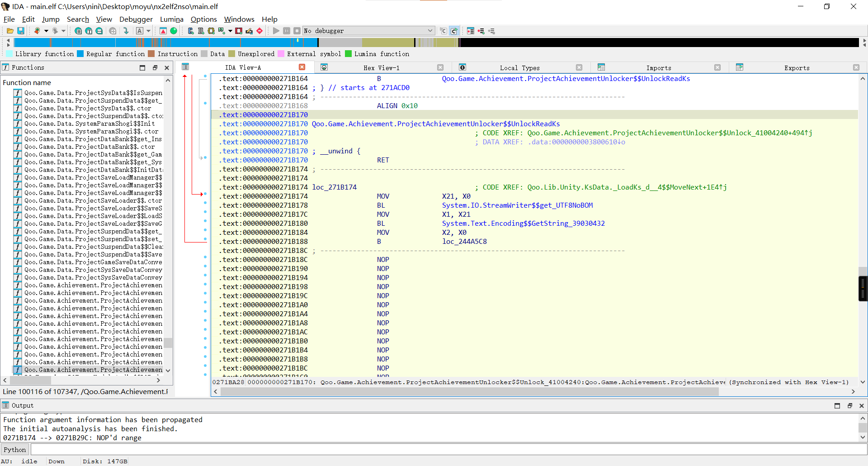Click the red-framed window toolbar icon
The width and height of the screenshot is (868, 466).
pyautogui.click(x=239, y=31)
